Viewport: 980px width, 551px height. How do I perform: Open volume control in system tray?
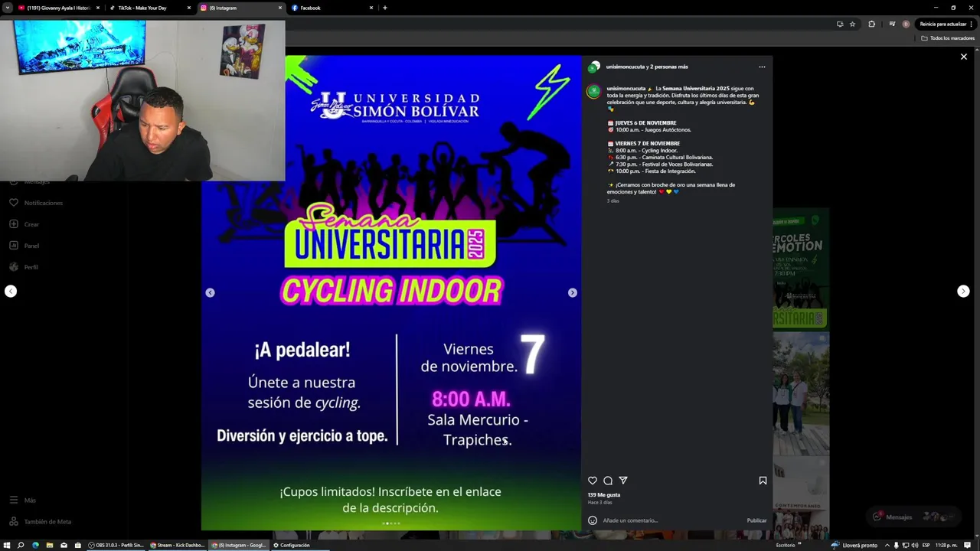pyautogui.click(x=915, y=545)
